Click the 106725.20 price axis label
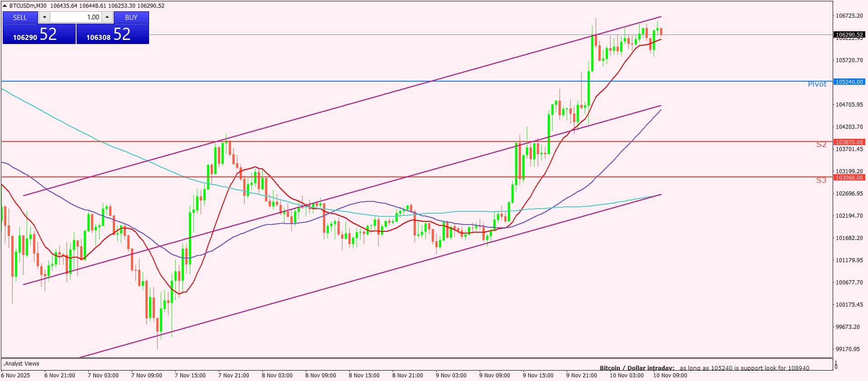Viewport: 868px width, 381px height. coord(849,15)
